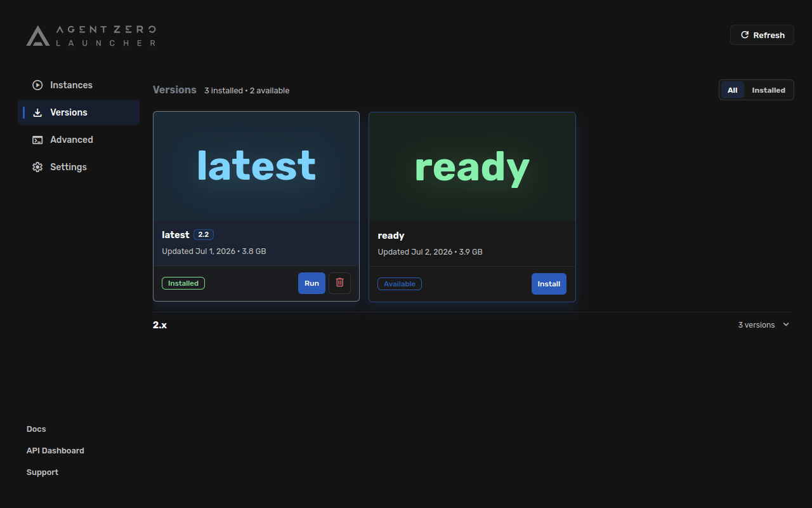Click the Versions page heading
Viewport: 812px width, 508px height.
click(x=174, y=90)
